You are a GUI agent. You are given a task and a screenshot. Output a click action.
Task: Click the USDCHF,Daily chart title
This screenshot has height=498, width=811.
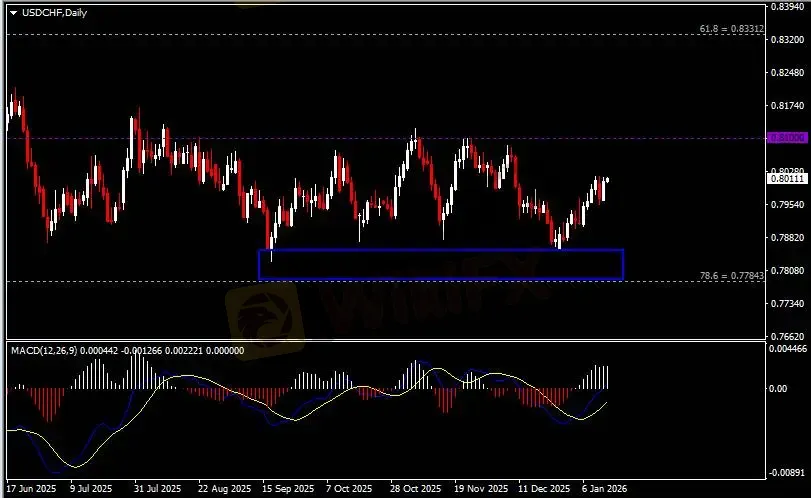(x=54, y=13)
